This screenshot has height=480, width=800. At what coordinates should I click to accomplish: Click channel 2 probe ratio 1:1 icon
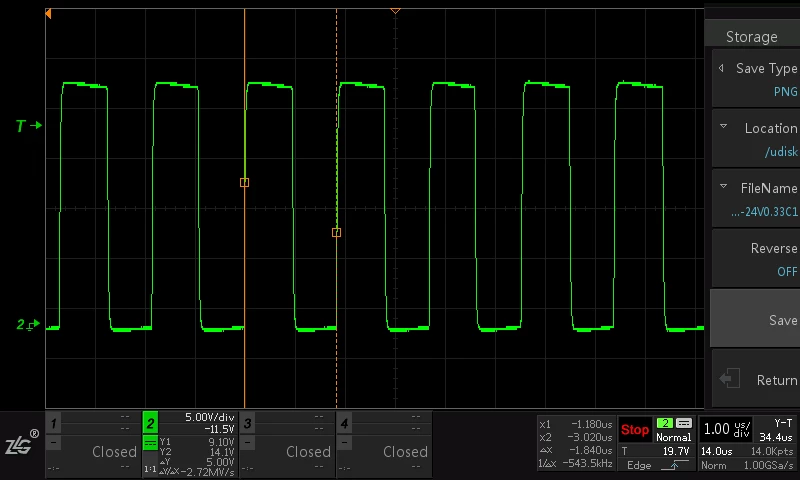tap(150, 468)
